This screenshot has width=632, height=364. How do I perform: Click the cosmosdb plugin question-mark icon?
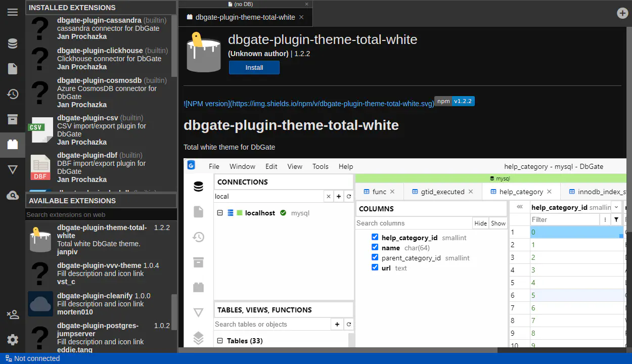[40, 93]
